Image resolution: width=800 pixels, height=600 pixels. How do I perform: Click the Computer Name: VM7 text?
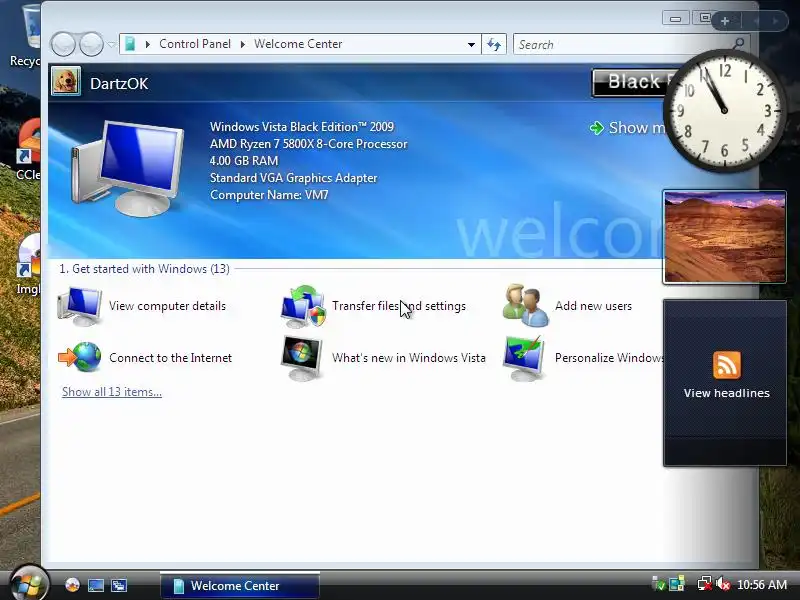tap(269, 195)
